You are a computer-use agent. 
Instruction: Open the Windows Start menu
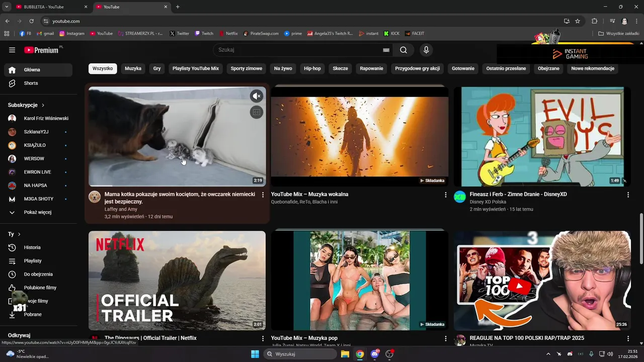(255, 354)
